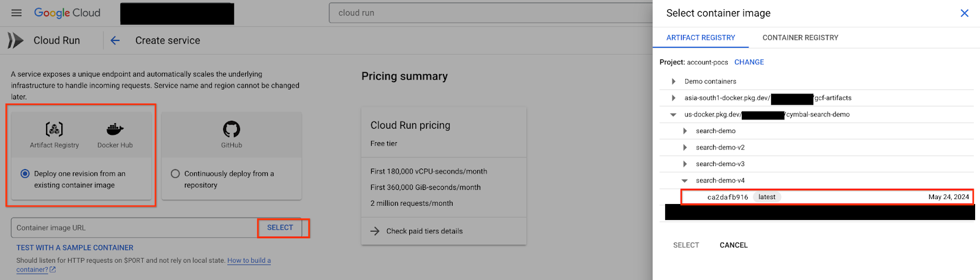Collapse the search-demo-v4 image folder
Screen dimensions: 980x280
(x=685, y=181)
